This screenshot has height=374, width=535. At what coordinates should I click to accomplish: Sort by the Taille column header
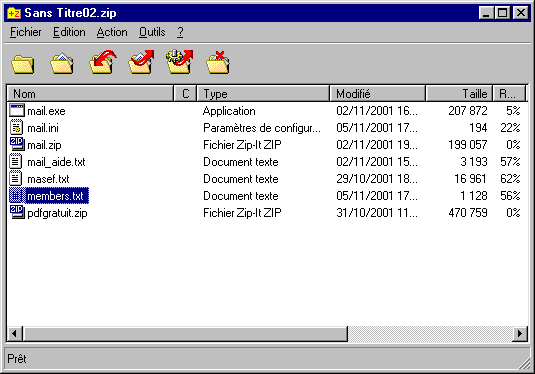tap(459, 94)
